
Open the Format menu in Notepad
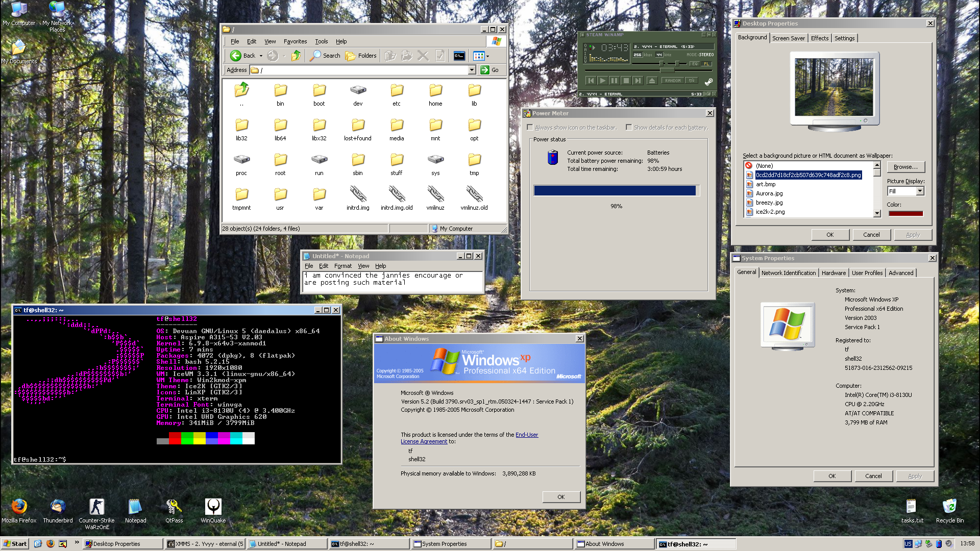(342, 266)
